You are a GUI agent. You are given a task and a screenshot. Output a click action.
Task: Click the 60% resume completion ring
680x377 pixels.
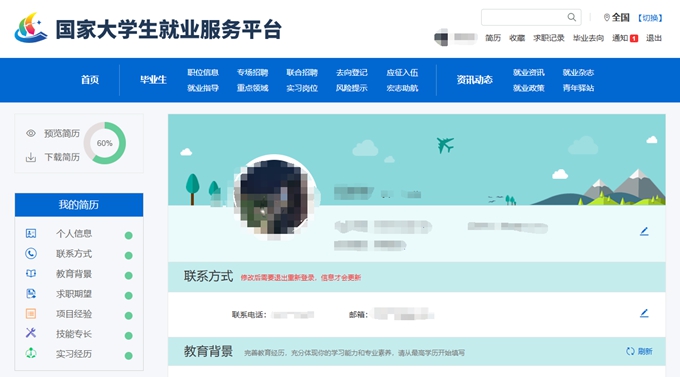tap(105, 143)
